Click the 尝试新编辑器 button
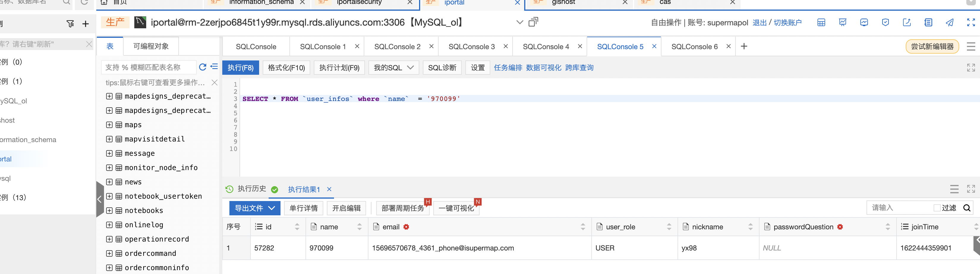980x274 pixels. (932, 46)
